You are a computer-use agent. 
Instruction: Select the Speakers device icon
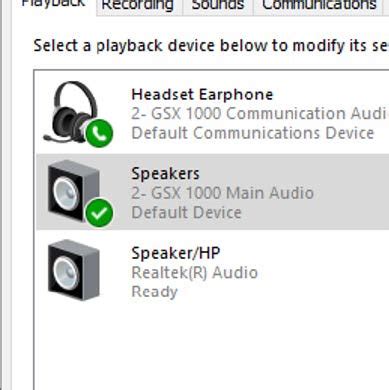point(74,191)
